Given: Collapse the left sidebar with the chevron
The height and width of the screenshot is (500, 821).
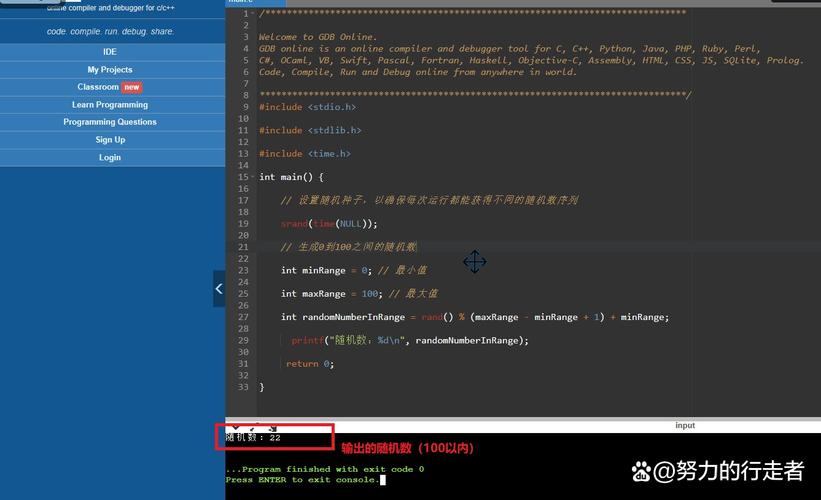Looking at the screenshot, I should click(x=219, y=288).
